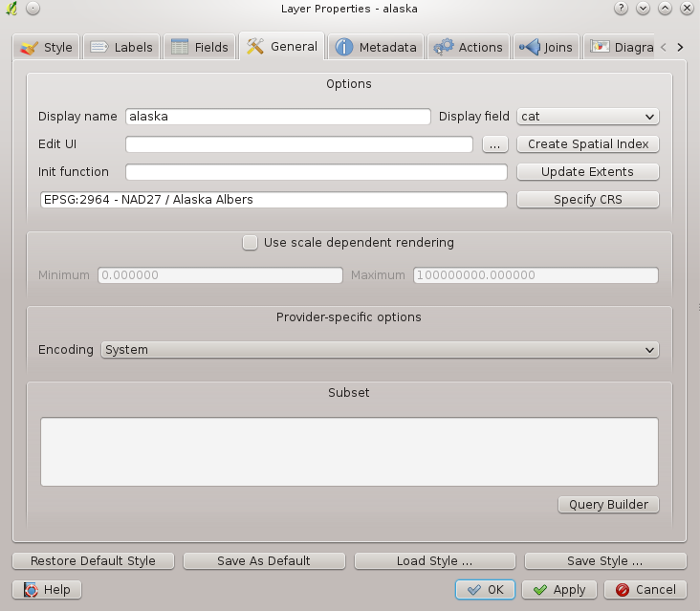Click the Display name text field
Viewport: 700px width, 611px height.
click(277, 117)
